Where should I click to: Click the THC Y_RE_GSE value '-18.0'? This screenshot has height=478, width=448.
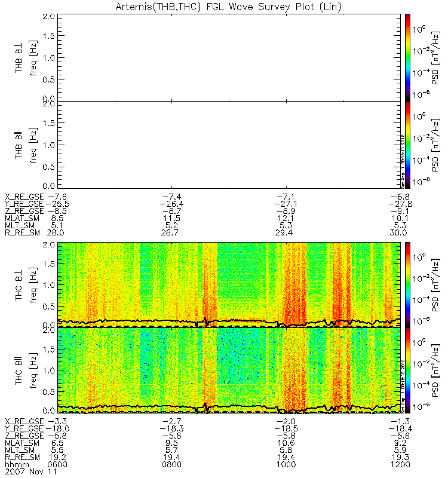coord(57,429)
